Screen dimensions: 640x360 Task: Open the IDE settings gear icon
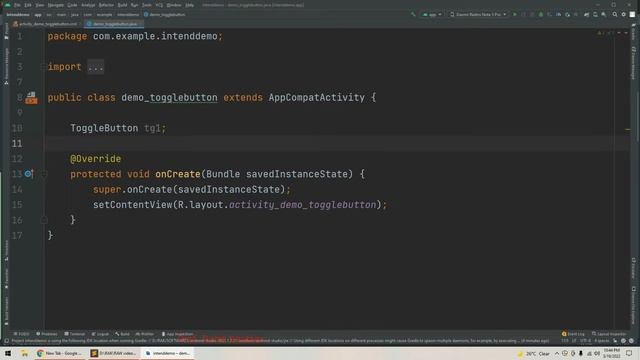coord(623,15)
